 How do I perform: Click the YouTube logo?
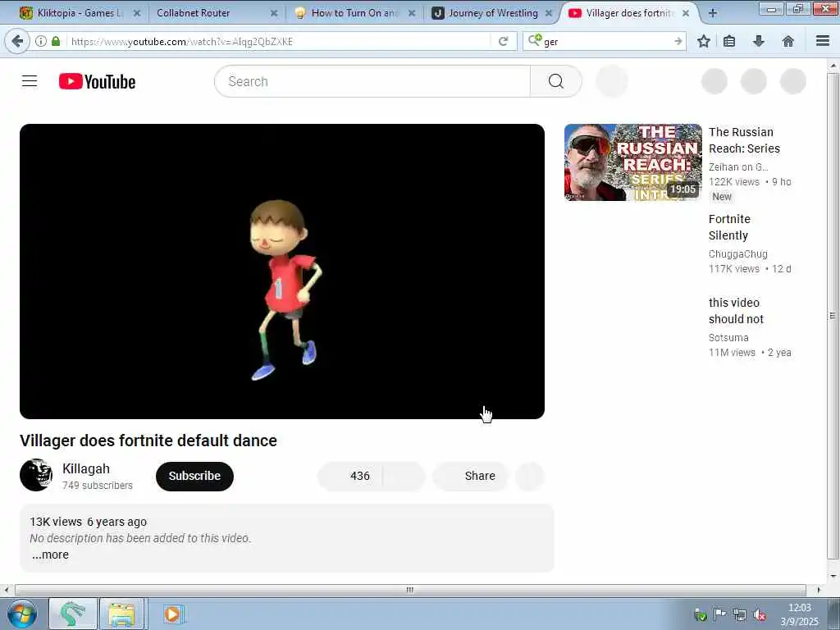(97, 81)
